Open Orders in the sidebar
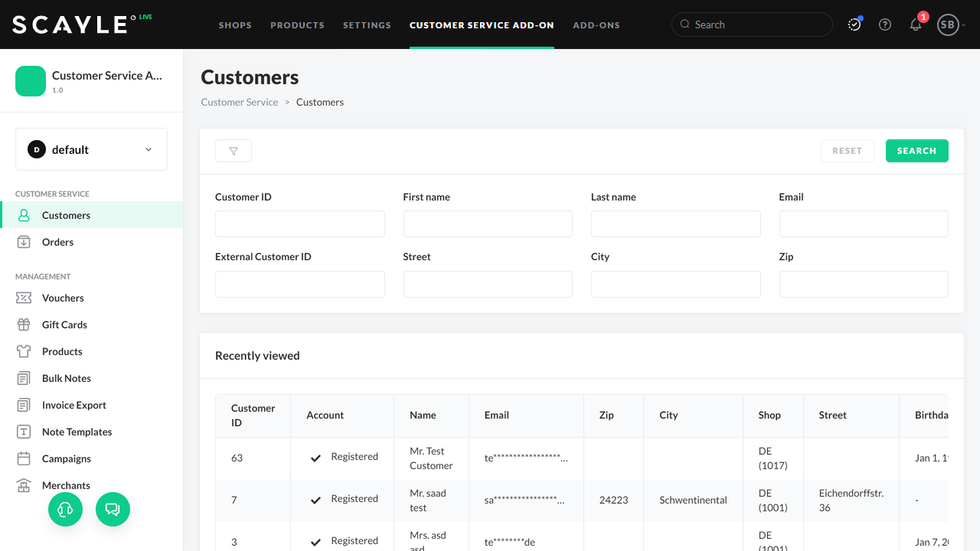Image resolution: width=980 pixels, height=551 pixels. coord(57,242)
